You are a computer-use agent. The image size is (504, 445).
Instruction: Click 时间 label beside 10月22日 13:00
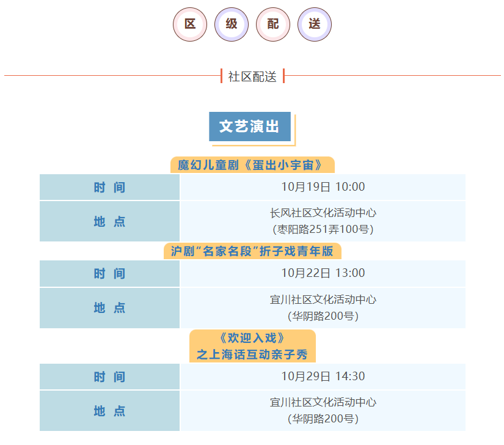(x=109, y=273)
